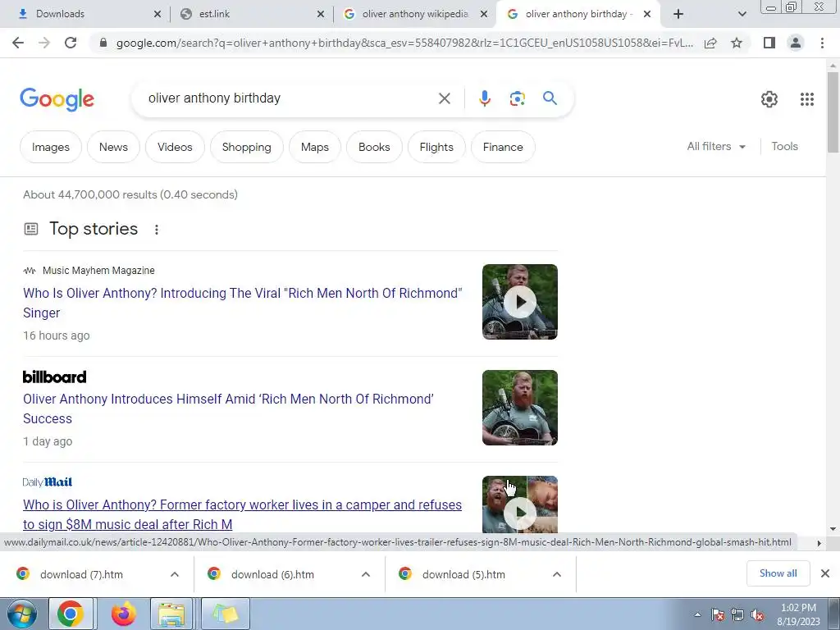Clear the Google search box

444,98
